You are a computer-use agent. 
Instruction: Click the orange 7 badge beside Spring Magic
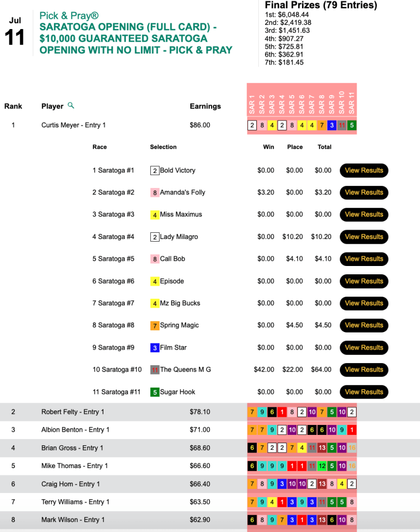pyautogui.click(x=154, y=326)
